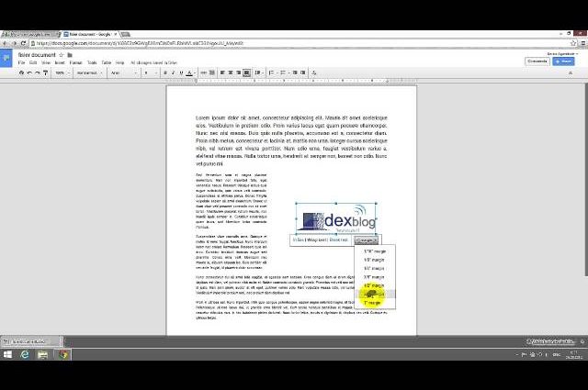Image resolution: width=588 pixels, height=390 pixels.
Task: Click Decrease indent icon
Action: click(x=295, y=72)
